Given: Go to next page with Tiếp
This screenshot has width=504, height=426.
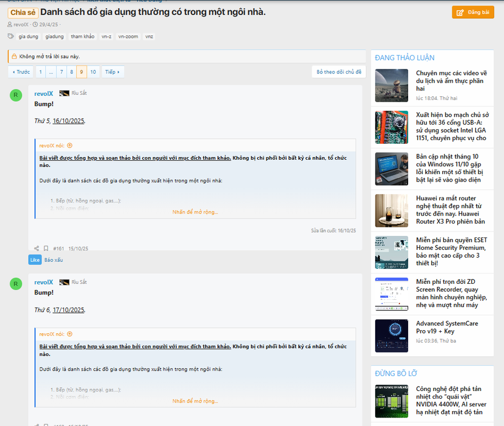Looking at the screenshot, I should 112,72.
